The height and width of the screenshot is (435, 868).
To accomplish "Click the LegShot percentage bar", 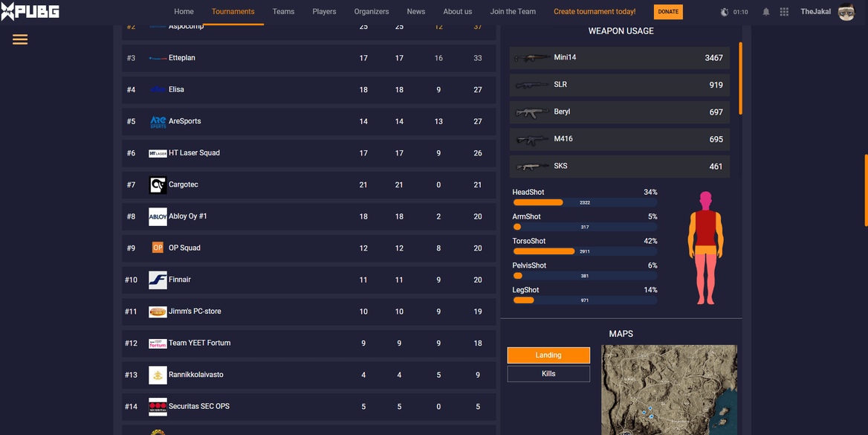I will click(x=585, y=300).
